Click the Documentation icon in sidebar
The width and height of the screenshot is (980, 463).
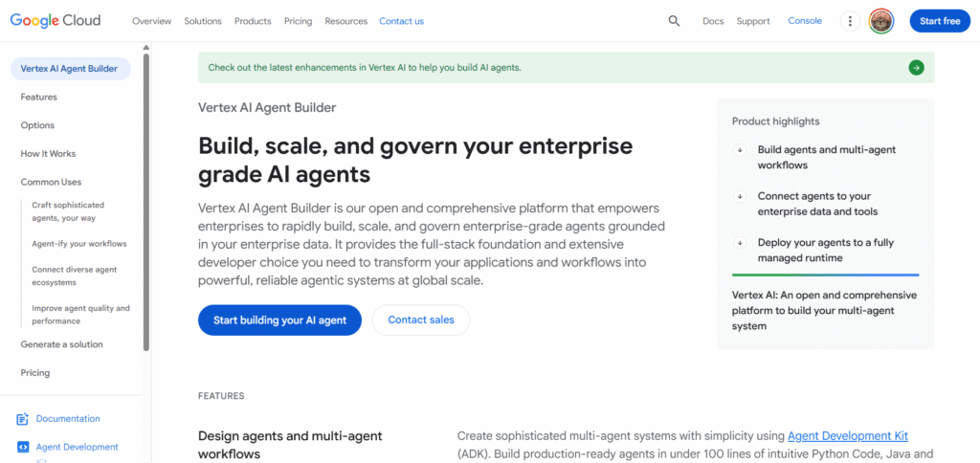[23, 419]
